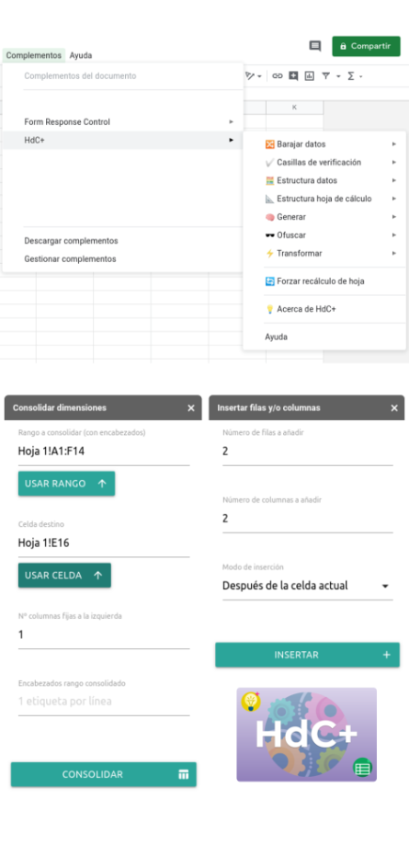Click the filter funnel toolbar icon
Screen dimensions: 409x868
pyautogui.click(x=325, y=75)
